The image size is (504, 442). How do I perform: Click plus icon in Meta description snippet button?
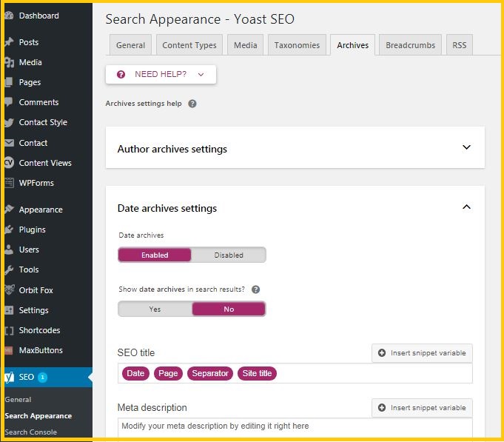pos(382,408)
